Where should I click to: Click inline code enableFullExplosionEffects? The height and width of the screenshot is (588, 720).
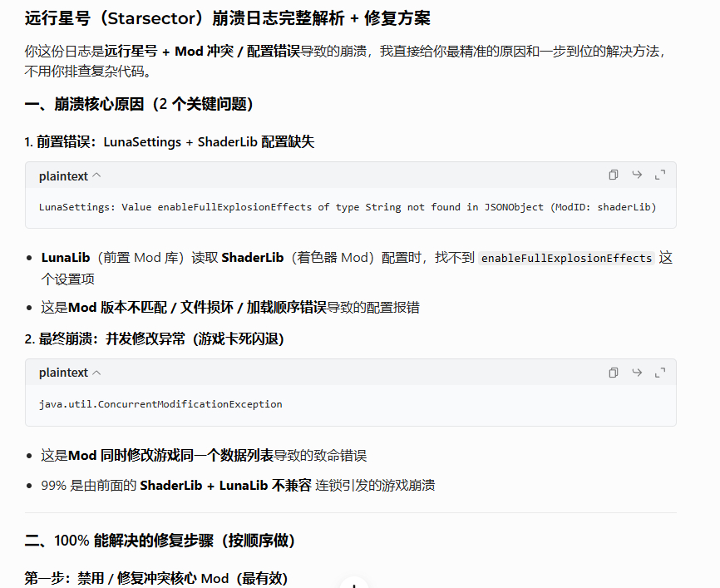[566, 258]
